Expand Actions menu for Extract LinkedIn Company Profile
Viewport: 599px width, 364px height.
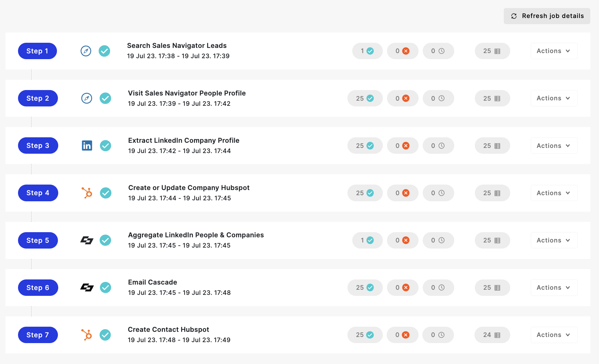[554, 146]
